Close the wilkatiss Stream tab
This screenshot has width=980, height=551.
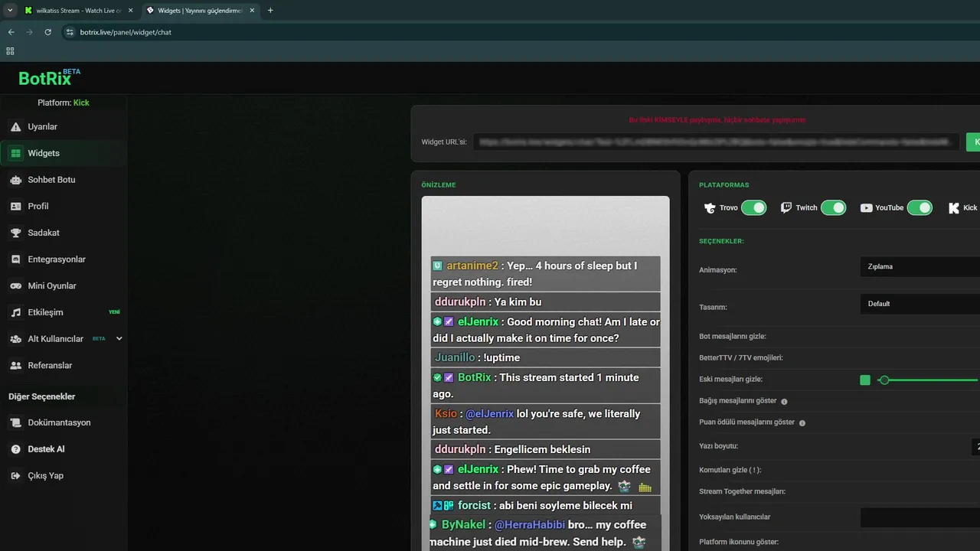pos(130,11)
